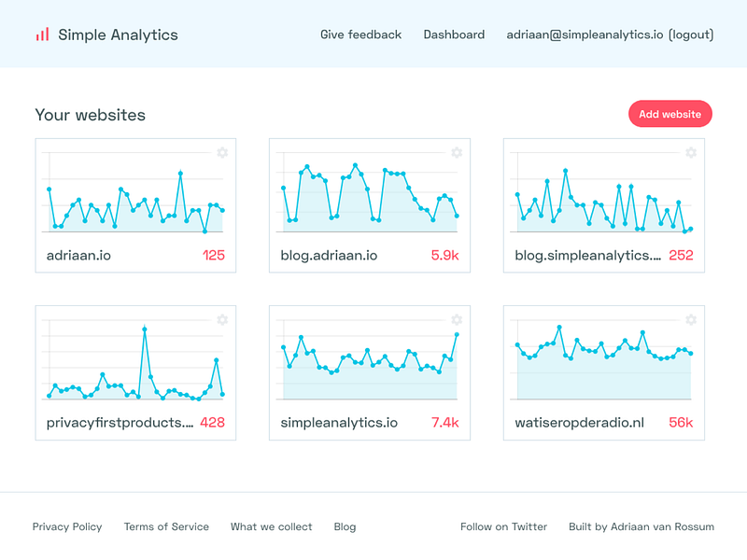
Task: Click the adriaan@simpleanalytics.io logout link
Action: [610, 35]
